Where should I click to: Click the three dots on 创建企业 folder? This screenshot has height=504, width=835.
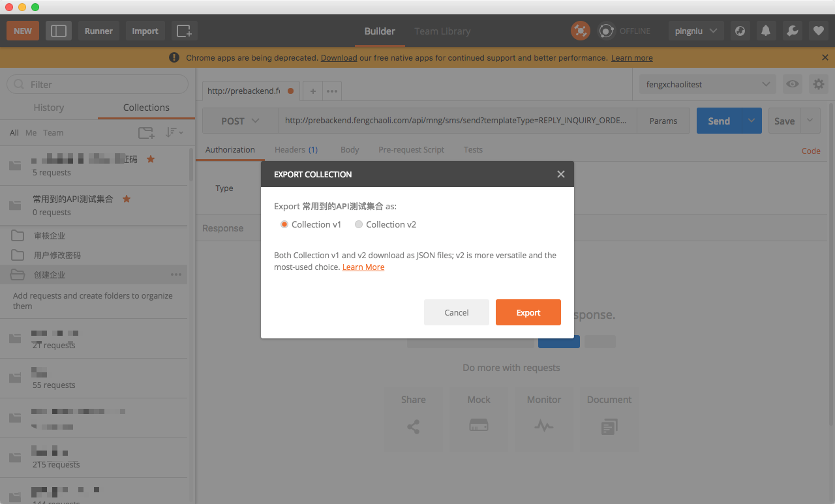pyautogui.click(x=176, y=274)
